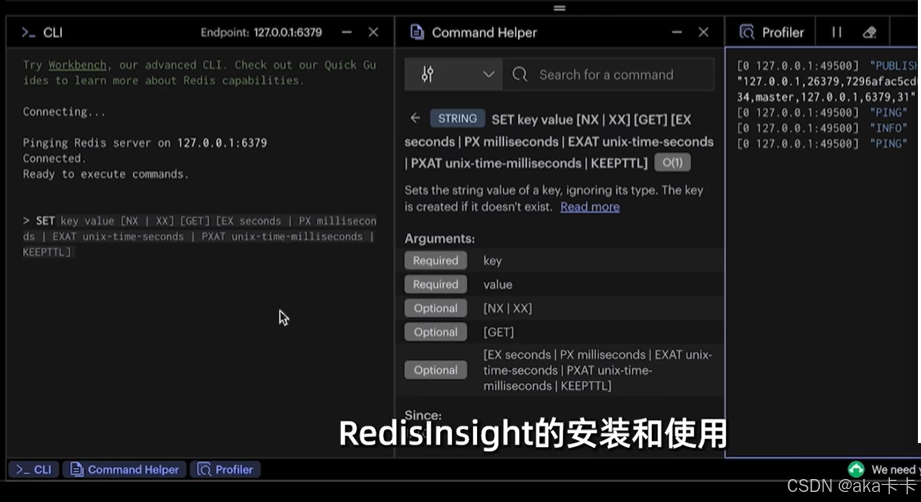This screenshot has height=502, width=921.
Task: Click the O(1) complexity badge
Action: (x=673, y=163)
